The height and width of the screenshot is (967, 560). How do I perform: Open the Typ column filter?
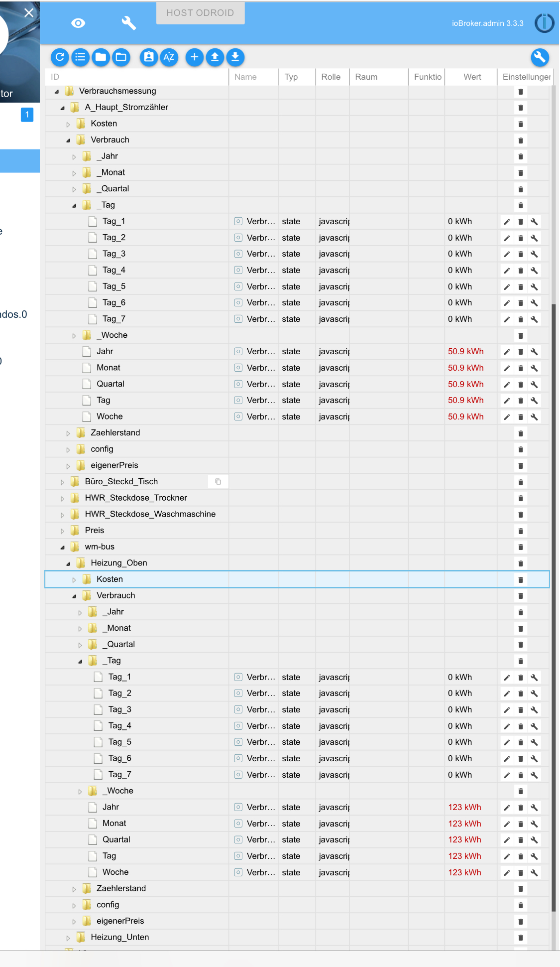point(297,77)
